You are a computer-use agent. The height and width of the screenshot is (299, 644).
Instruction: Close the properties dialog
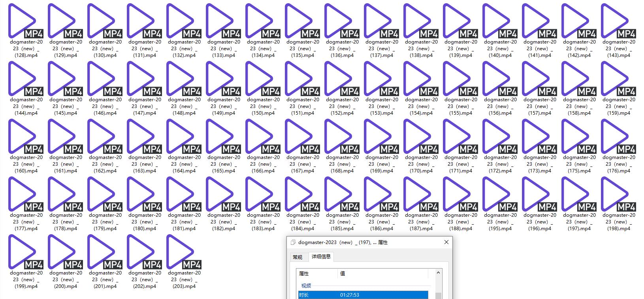click(446, 242)
